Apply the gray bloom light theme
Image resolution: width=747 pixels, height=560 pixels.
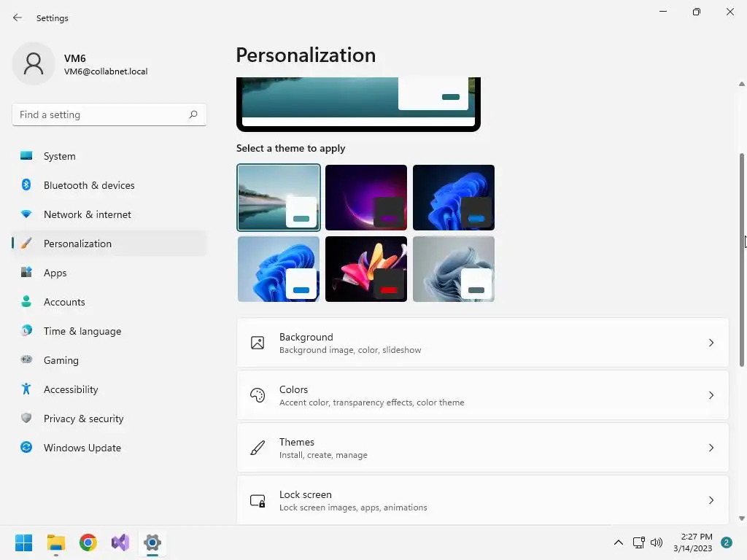[x=454, y=269]
